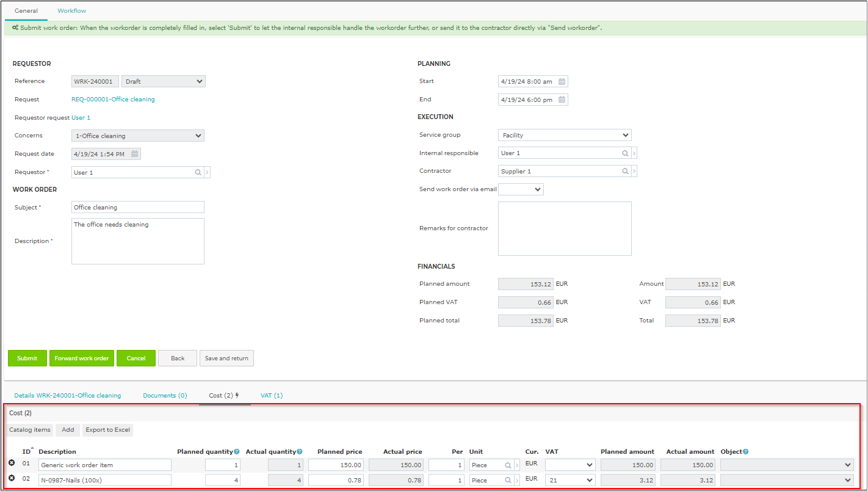This screenshot has width=868, height=491.
Task: Open the Service group Facility dropdown
Action: tap(565, 135)
